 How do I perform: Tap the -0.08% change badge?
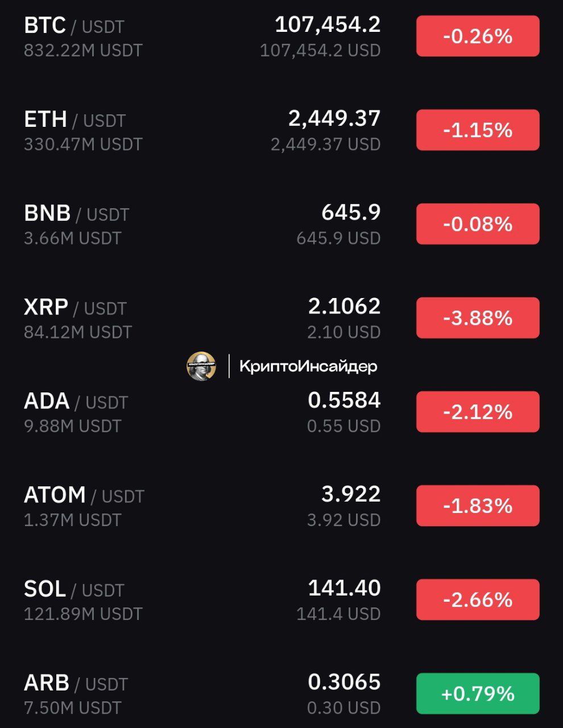click(x=478, y=224)
